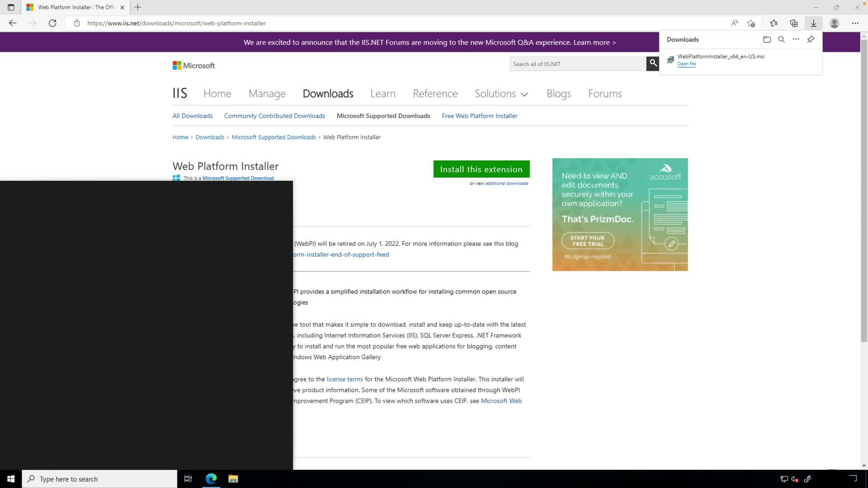
Task: Click in Search all of IIS.NET field
Action: coord(577,64)
